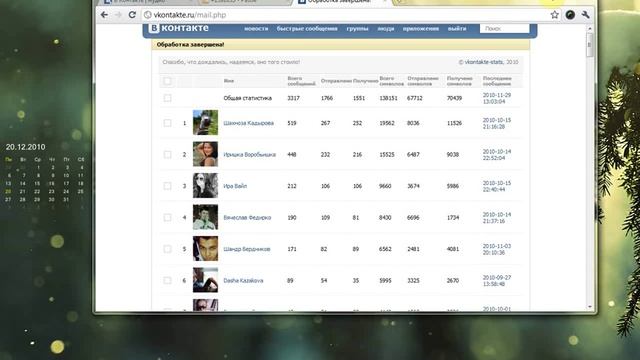Tick the checkbox for row 4
This screenshot has width=640, height=360.
(x=167, y=217)
